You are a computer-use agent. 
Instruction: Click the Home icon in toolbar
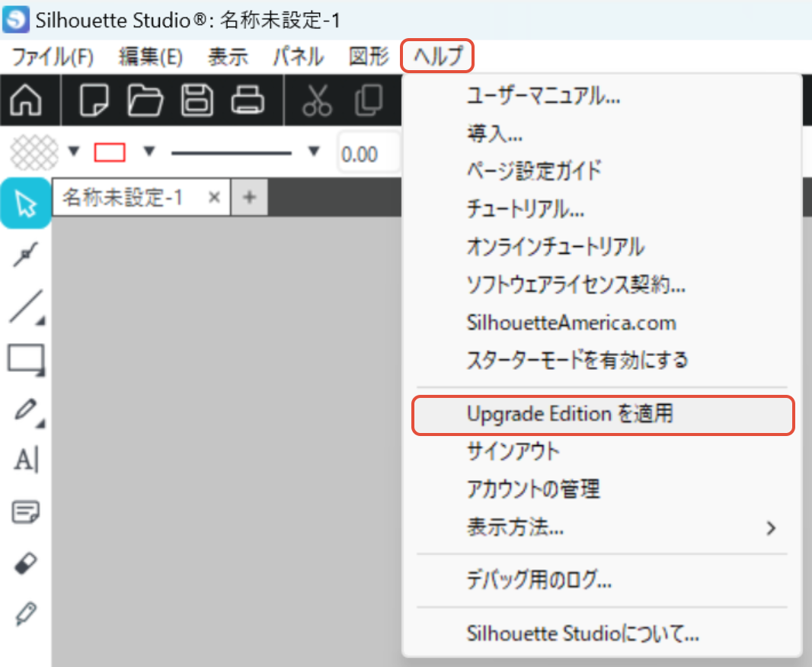(25, 100)
